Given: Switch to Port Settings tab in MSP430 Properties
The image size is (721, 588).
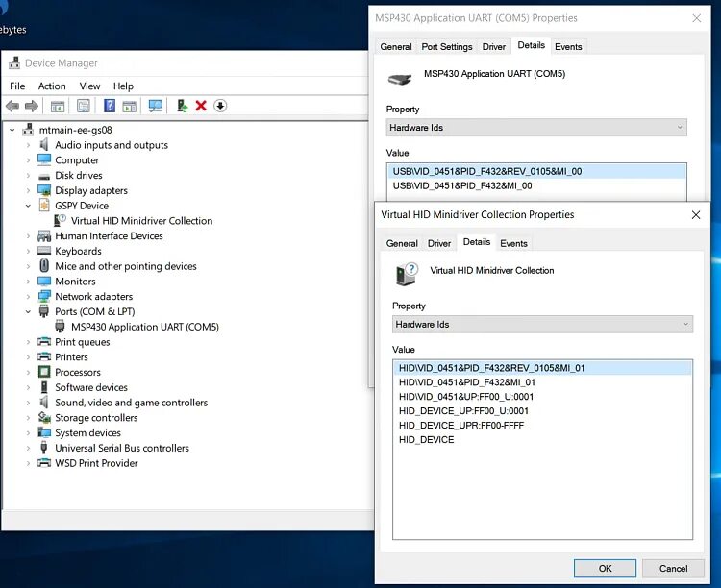Looking at the screenshot, I should (446, 47).
